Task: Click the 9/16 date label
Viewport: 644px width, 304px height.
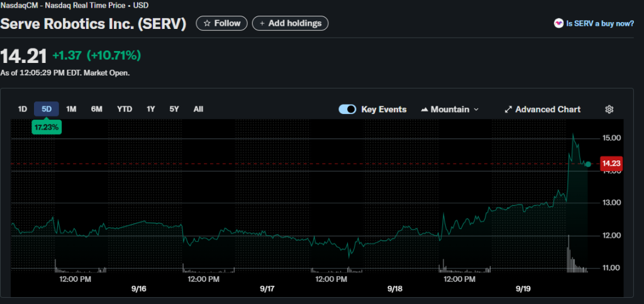Action: click(139, 290)
